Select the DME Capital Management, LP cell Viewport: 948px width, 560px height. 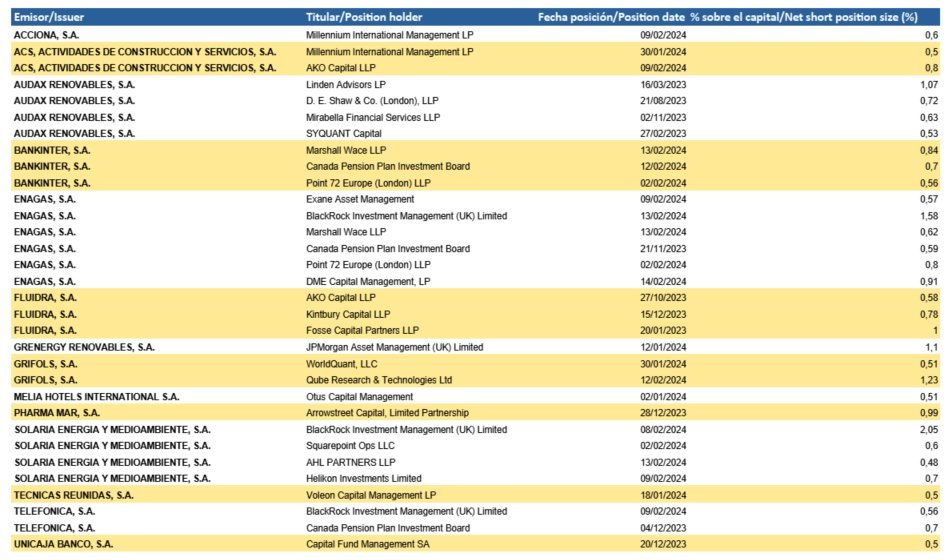pos(368,281)
